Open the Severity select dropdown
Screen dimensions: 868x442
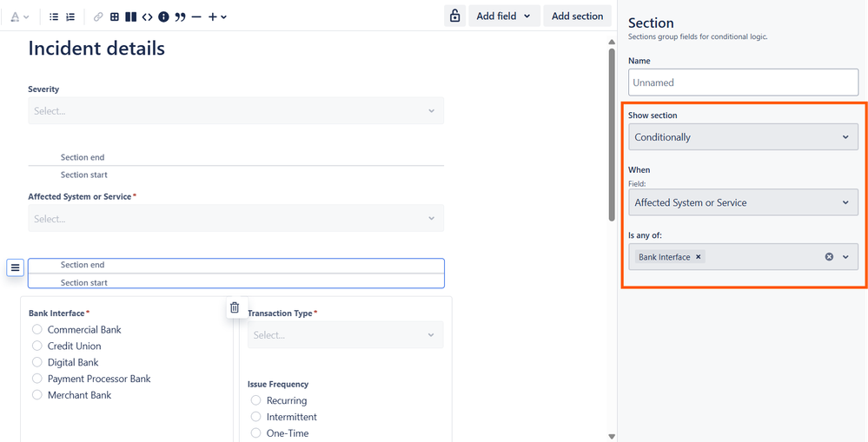pos(235,110)
